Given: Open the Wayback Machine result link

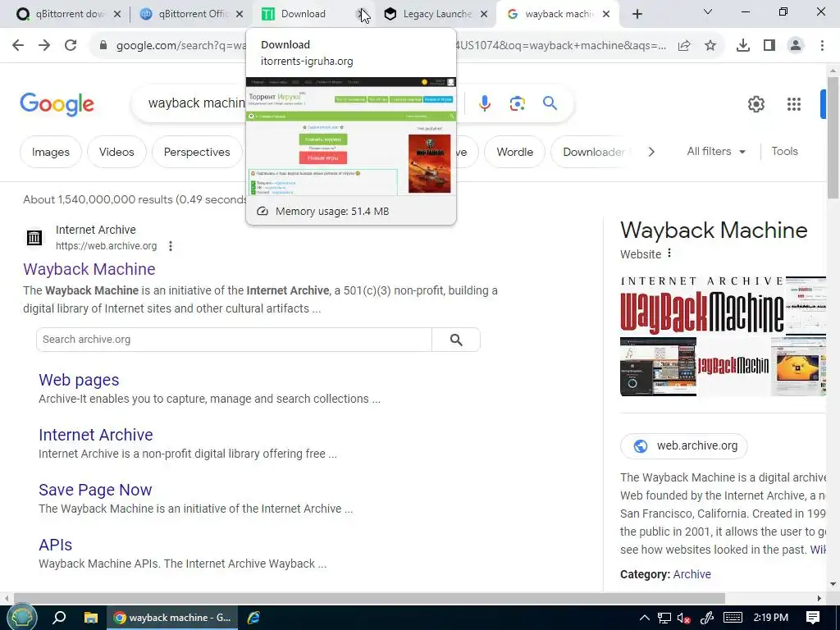Looking at the screenshot, I should (89, 269).
